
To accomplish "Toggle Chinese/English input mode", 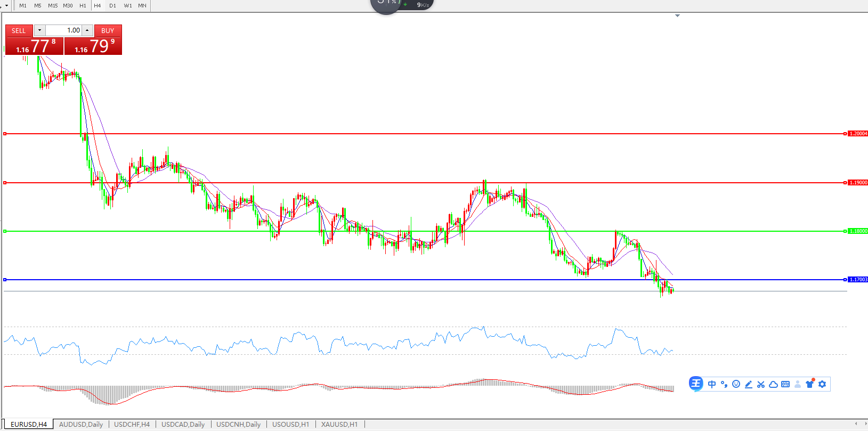I will click(712, 384).
